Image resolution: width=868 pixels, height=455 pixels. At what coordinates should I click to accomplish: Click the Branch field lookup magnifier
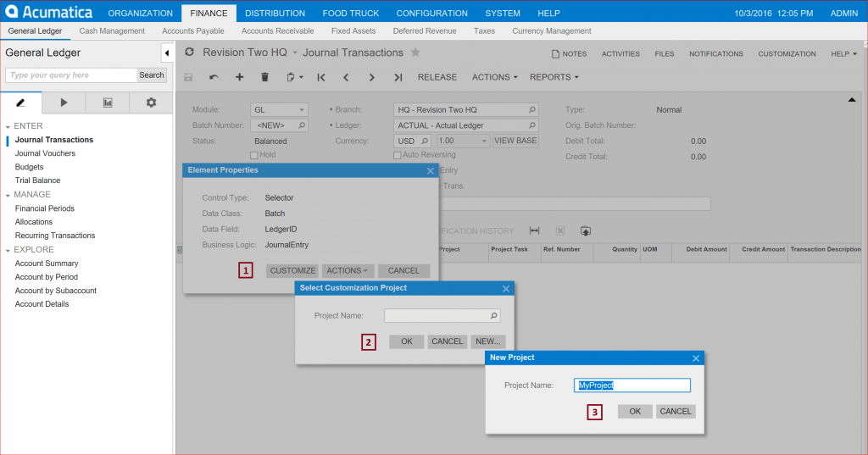pos(532,109)
